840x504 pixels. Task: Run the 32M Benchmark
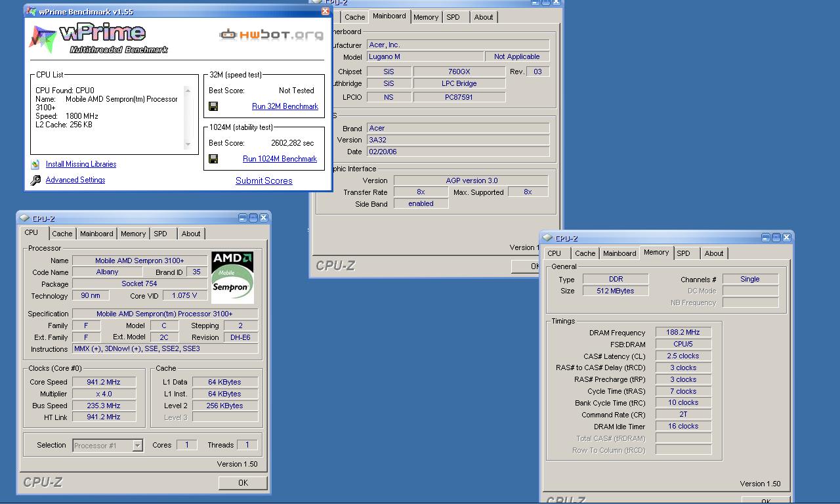click(x=285, y=106)
